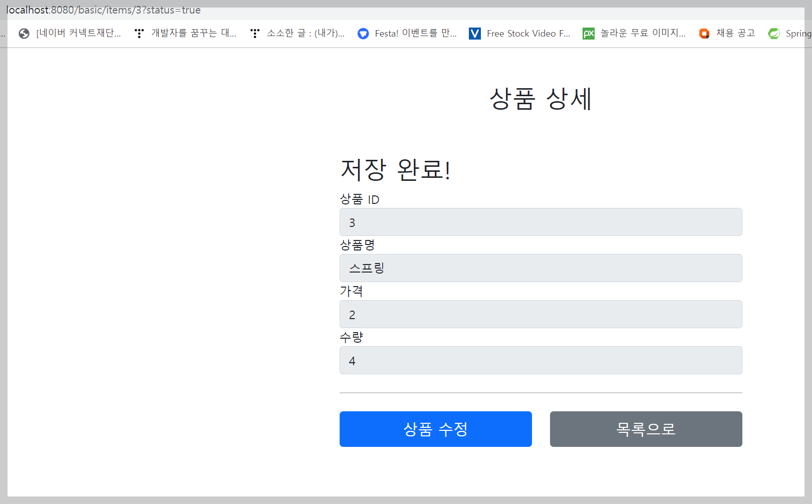Click the Spring bookmark leaf icon
The width and height of the screenshot is (812, 504).
(x=774, y=34)
